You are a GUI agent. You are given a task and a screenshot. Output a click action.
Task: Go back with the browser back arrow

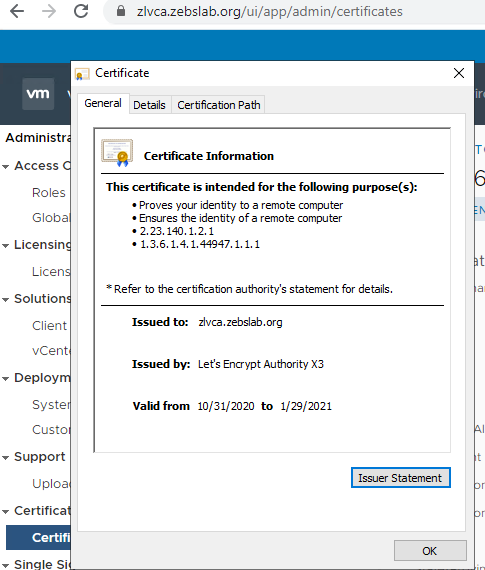tap(17, 11)
